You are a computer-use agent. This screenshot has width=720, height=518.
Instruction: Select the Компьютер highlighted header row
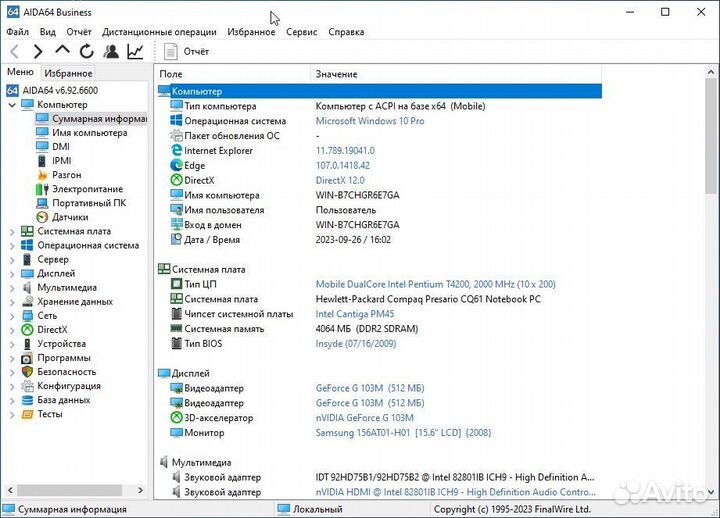pyautogui.click(x=379, y=91)
